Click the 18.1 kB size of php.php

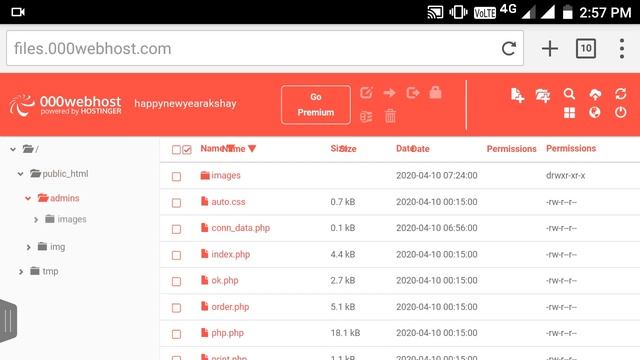345,333
